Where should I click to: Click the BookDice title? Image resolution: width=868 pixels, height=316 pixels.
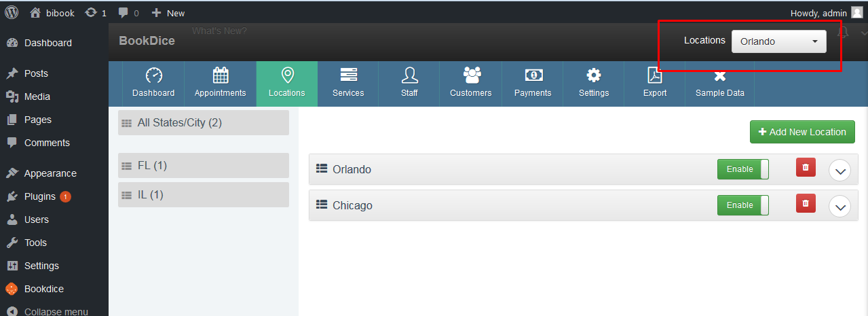coord(147,41)
